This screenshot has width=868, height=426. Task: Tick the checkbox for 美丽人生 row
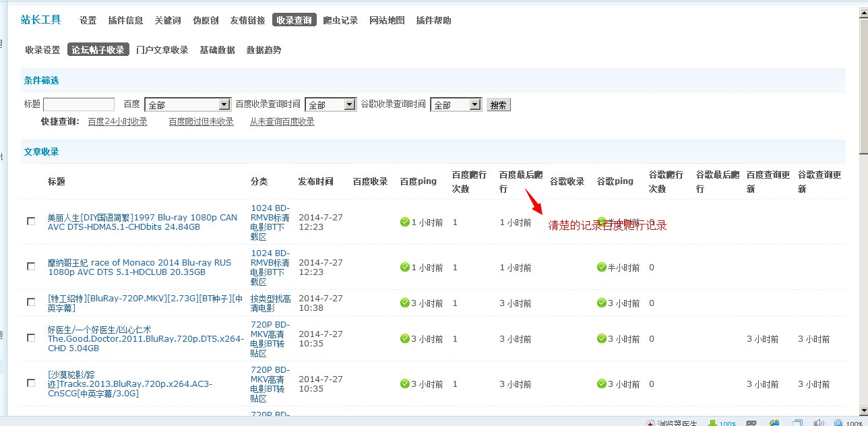click(x=31, y=221)
